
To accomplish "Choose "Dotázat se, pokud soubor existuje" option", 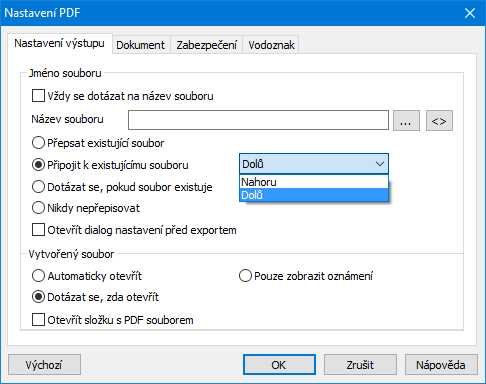I will pyautogui.click(x=38, y=187).
